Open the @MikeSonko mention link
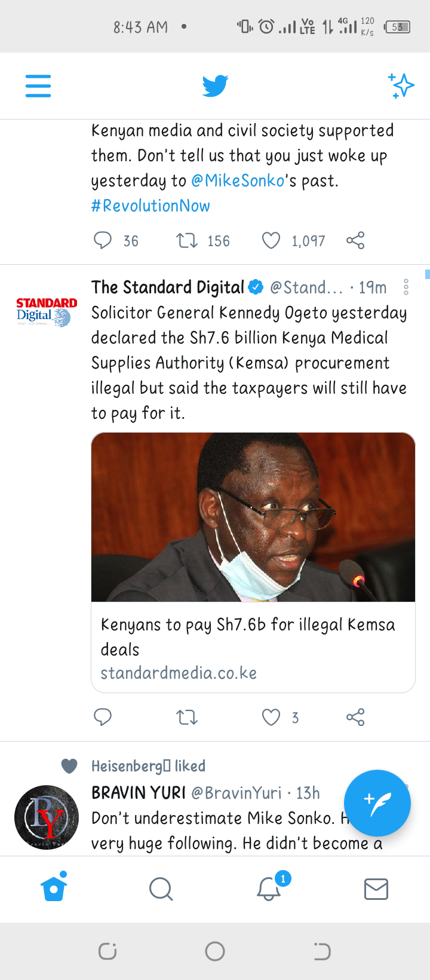Viewport: 430px width, 980px height. (x=238, y=180)
